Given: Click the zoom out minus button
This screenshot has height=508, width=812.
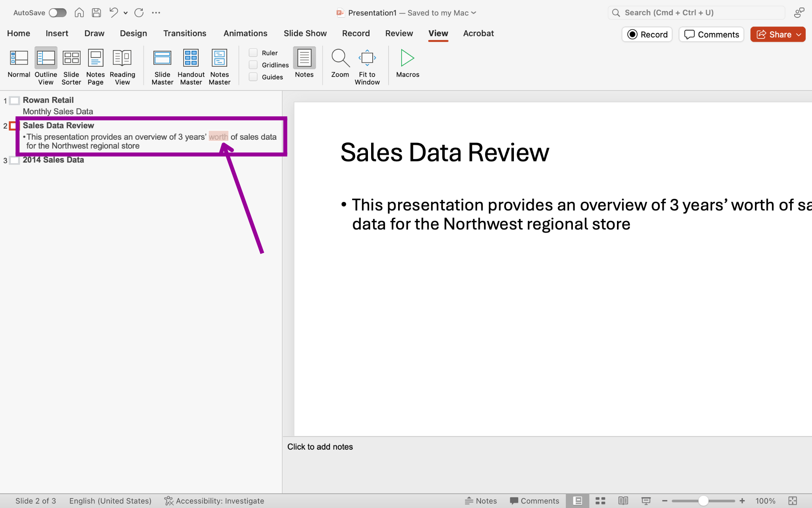Looking at the screenshot, I should pos(665,501).
